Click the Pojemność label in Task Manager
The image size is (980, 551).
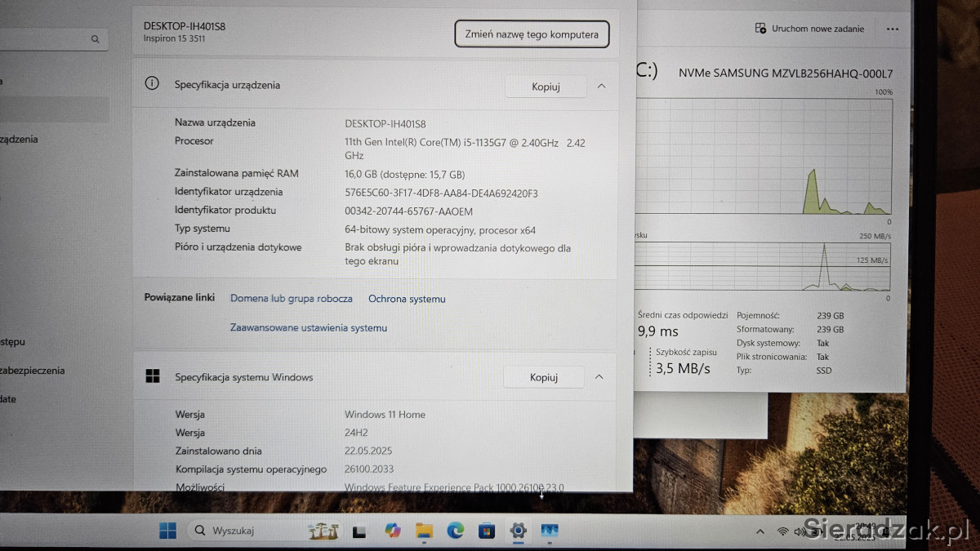click(x=759, y=315)
